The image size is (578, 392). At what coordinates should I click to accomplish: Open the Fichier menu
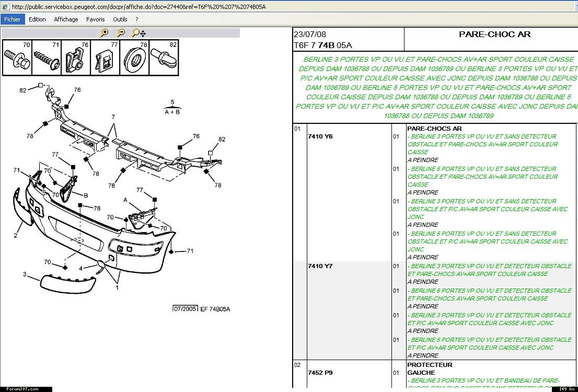click(x=13, y=19)
